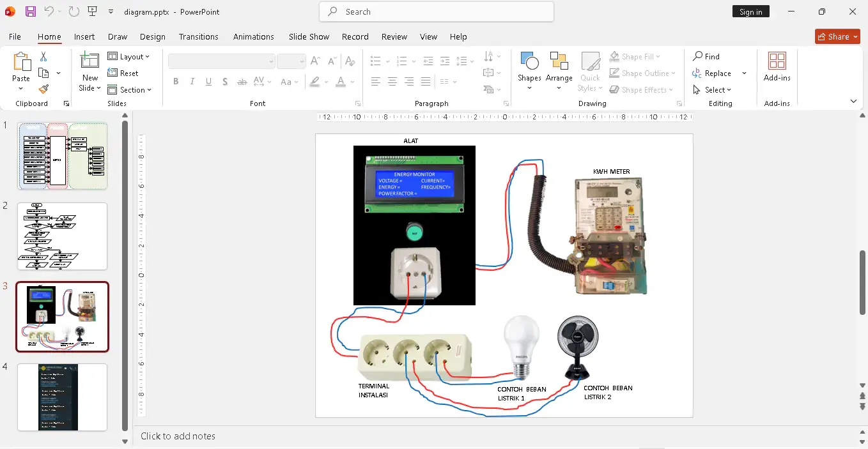Toggle Bold text formatting
Viewport: 868px width, 449px height.
click(x=176, y=82)
